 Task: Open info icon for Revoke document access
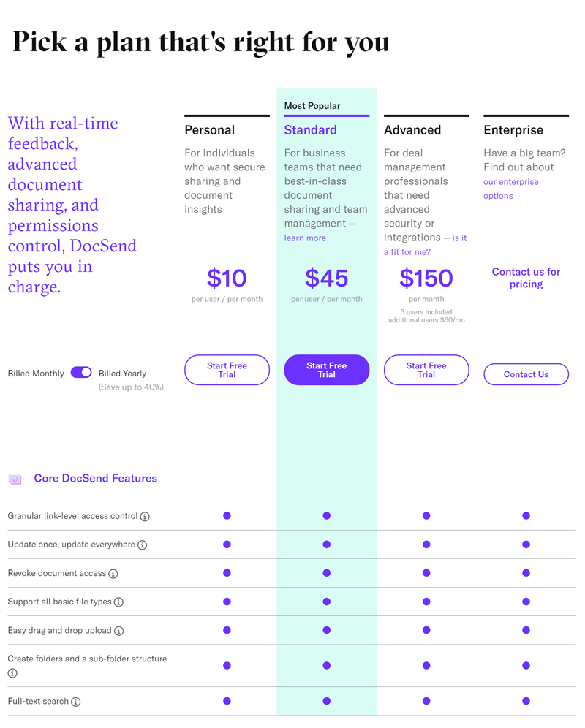pyautogui.click(x=113, y=574)
